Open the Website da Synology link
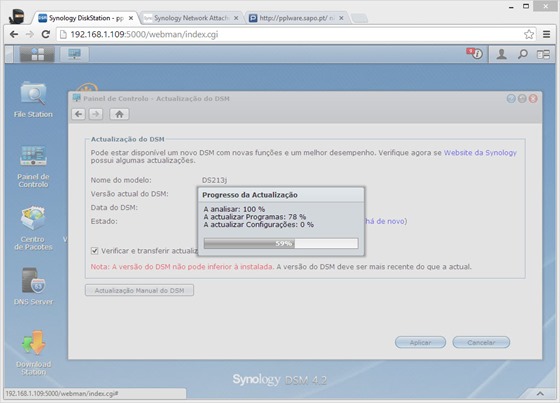Screen dimensions: 560x403 tap(480, 153)
